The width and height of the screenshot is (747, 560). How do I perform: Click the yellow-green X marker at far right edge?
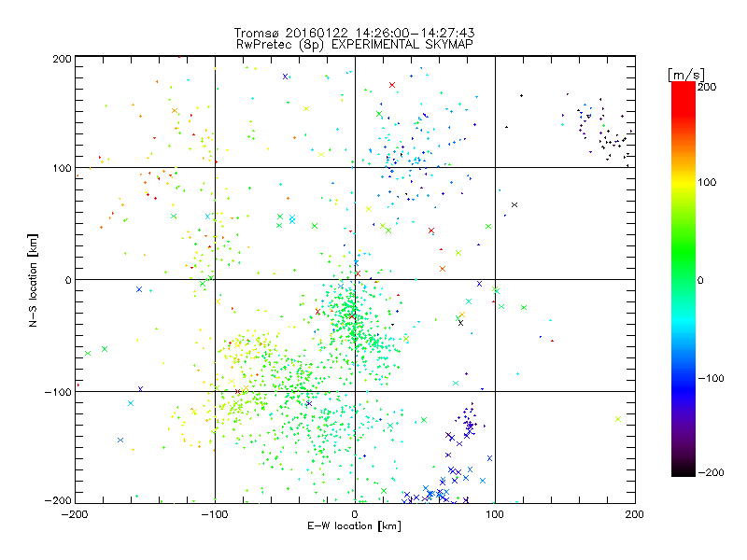click(x=618, y=419)
